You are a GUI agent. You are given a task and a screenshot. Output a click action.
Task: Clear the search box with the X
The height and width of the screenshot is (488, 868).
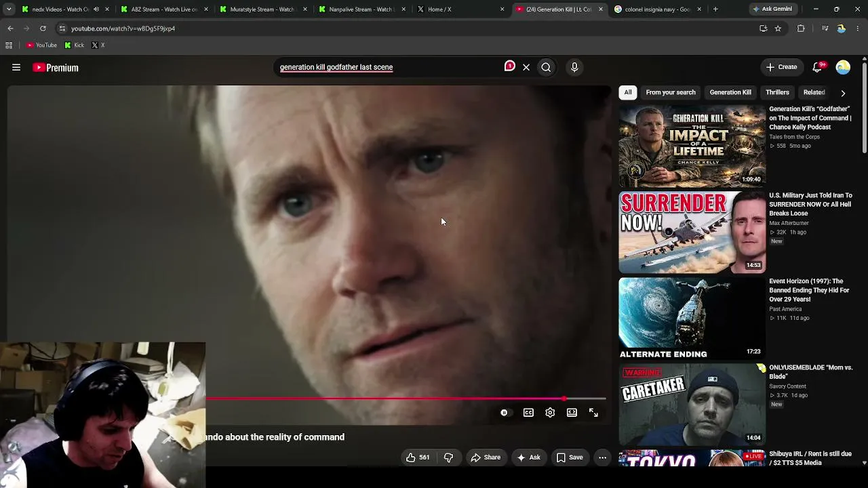526,67
